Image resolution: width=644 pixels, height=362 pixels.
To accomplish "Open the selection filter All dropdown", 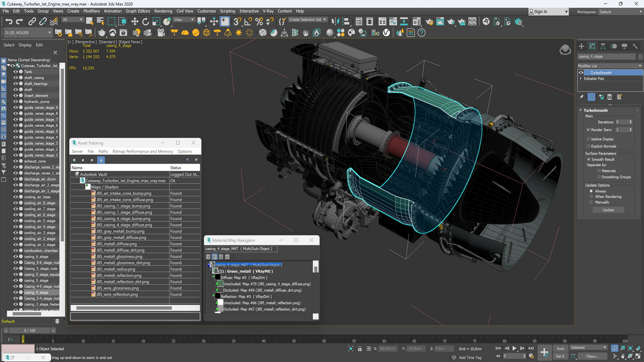I will click(x=72, y=20).
